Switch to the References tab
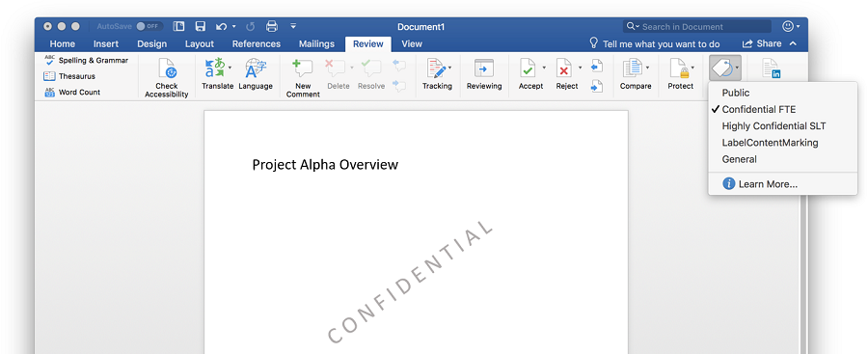This screenshot has width=868, height=354. pos(257,43)
